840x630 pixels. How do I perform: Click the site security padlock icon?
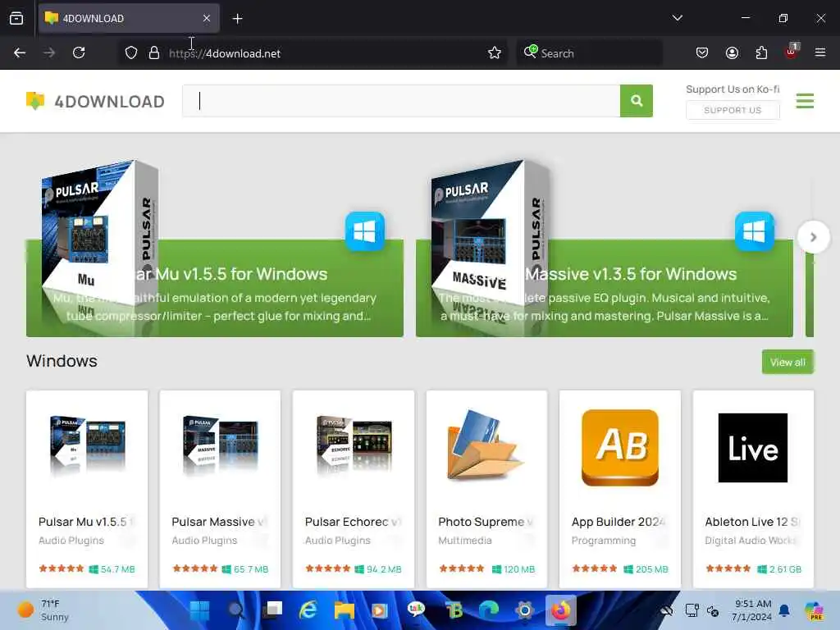point(154,53)
